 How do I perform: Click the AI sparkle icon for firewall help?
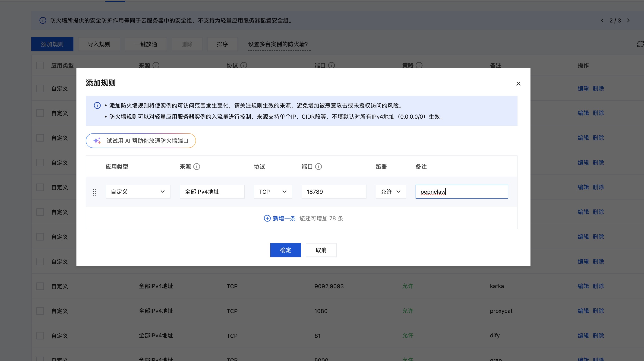[97, 141]
